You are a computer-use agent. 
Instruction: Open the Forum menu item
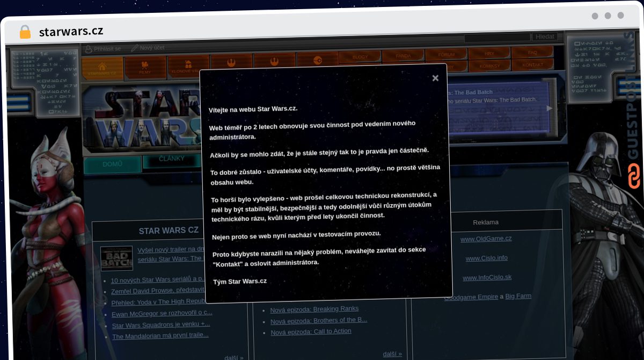[446, 54]
